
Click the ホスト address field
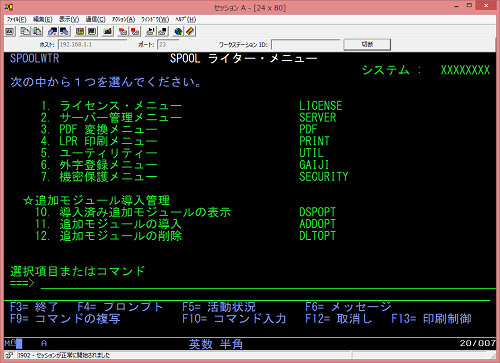pos(92,44)
